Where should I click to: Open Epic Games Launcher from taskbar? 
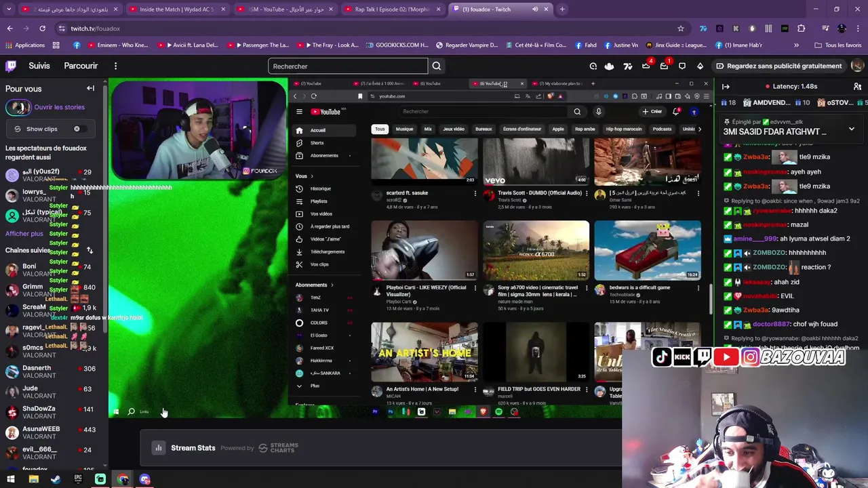coord(78,479)
